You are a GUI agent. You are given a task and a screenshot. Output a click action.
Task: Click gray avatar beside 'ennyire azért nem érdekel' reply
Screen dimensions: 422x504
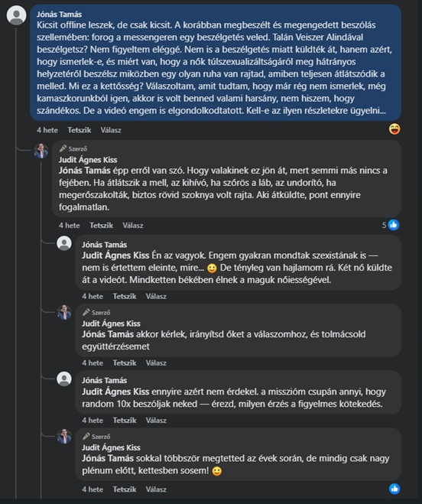64,379
